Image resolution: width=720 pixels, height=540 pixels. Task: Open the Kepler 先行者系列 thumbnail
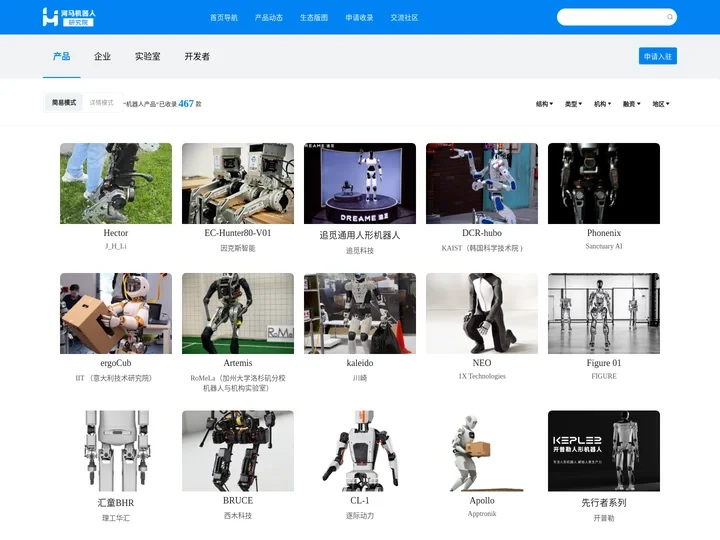(604, 451)
